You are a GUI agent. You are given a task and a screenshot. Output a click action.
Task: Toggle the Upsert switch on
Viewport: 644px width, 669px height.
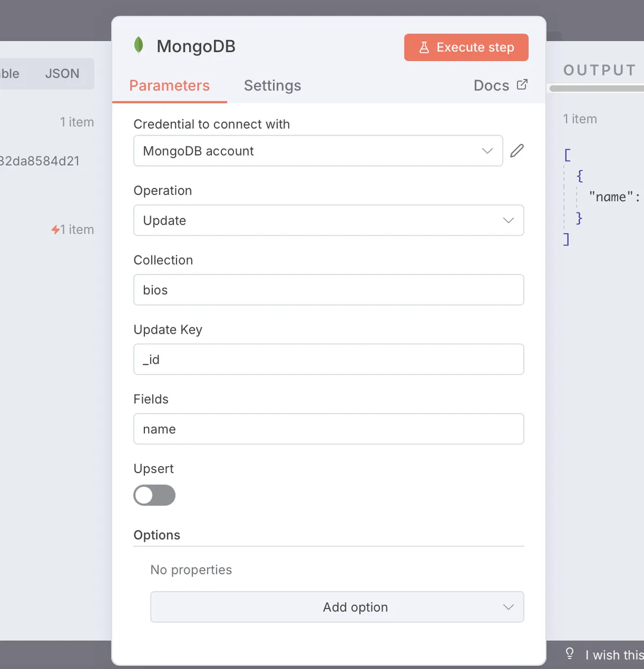pos(154,495)
